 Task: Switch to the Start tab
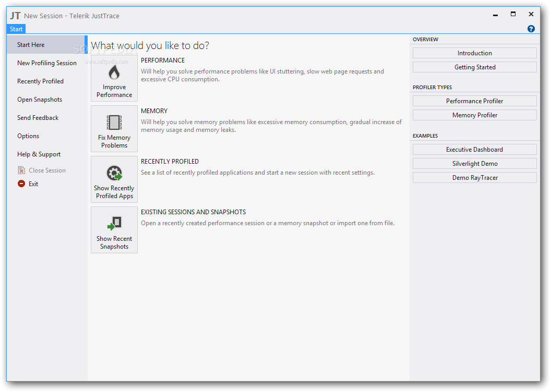coord(16,29)
